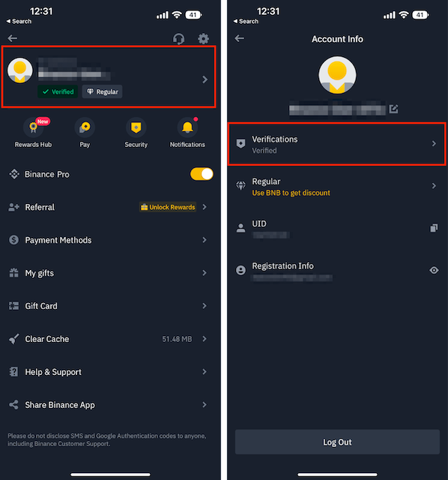The width and height of the screenshot is (448, 480).
Task: Open Payment Methods menu item
Action: pyautogui.click(x=110, y=240)
